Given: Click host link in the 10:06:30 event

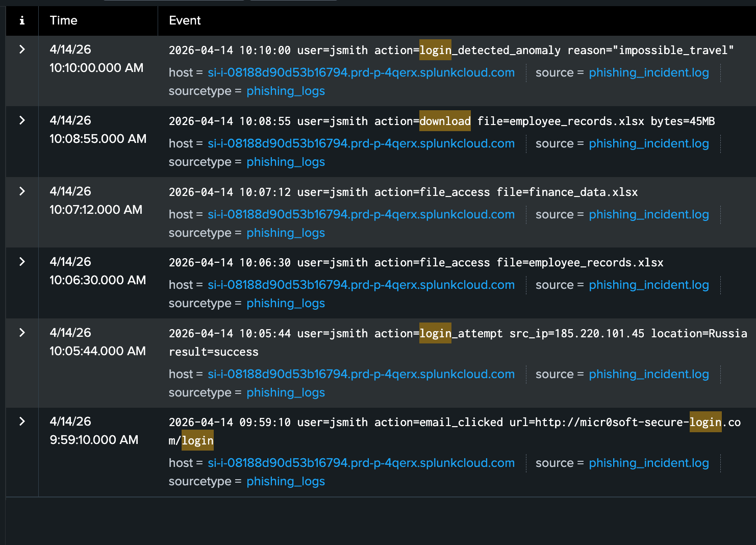Looking at the screenshot, I should point(361,285).
